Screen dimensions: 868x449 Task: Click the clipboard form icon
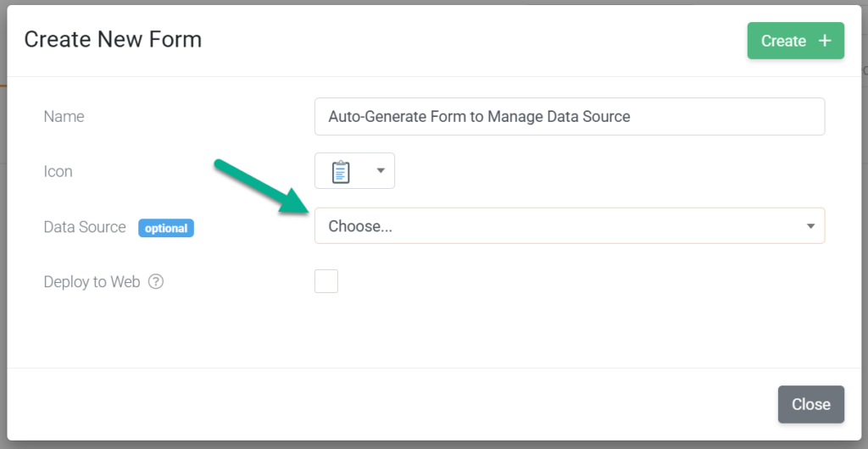[x=341, y=171]
